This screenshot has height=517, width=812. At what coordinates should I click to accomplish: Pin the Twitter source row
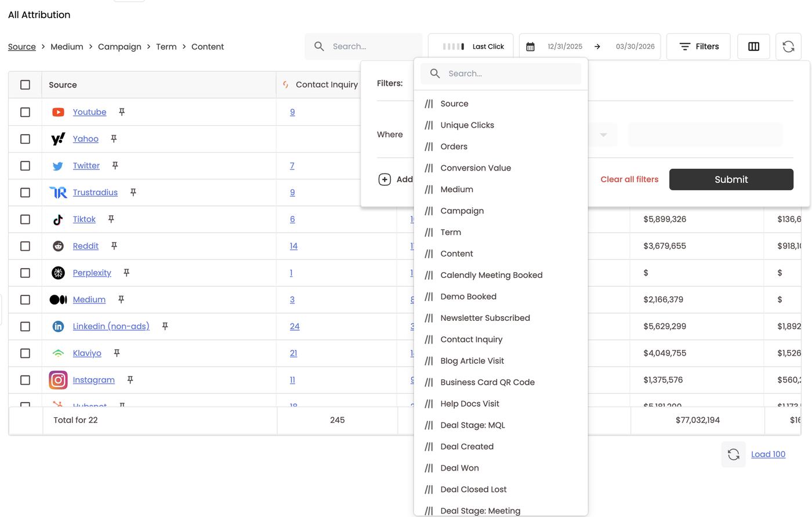tap(115, 165)
